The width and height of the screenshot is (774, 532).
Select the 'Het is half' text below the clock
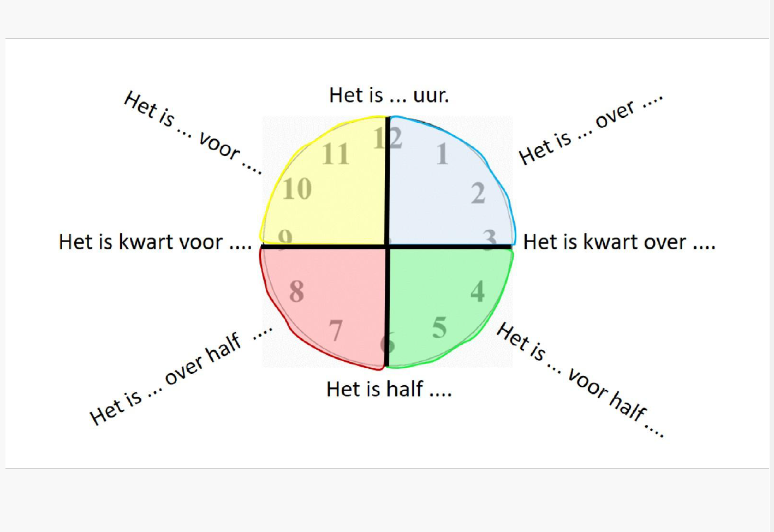(389, 389)
